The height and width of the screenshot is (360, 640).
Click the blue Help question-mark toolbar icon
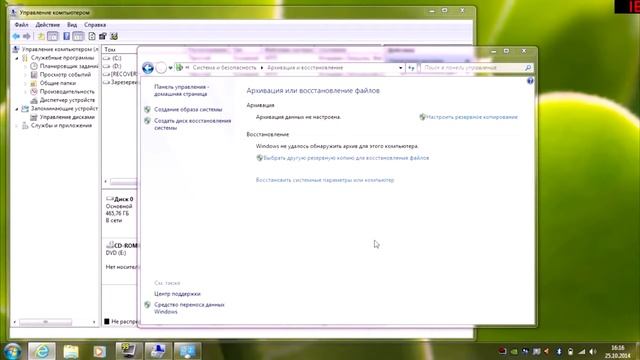point(67,36)
